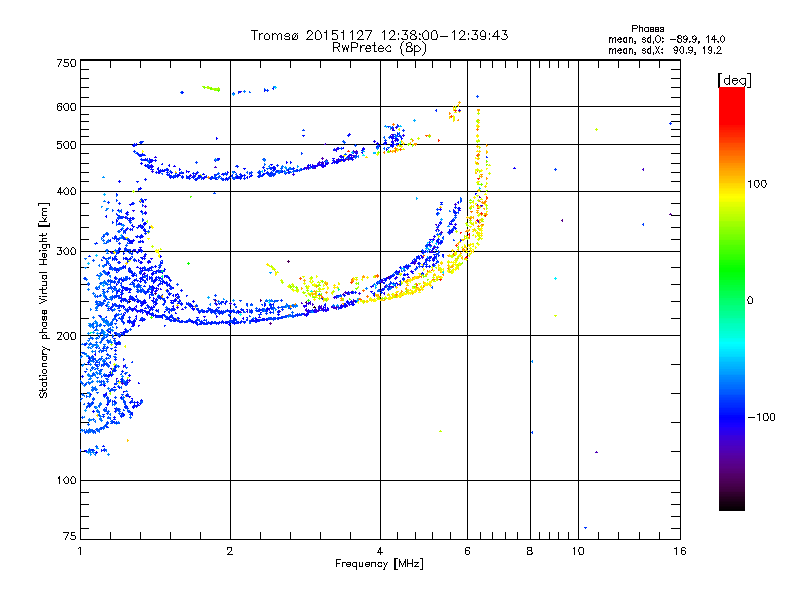Screen dimensions: 800x600
Task: Click the x-axis tick label '2'
Action: click(230, 551)
